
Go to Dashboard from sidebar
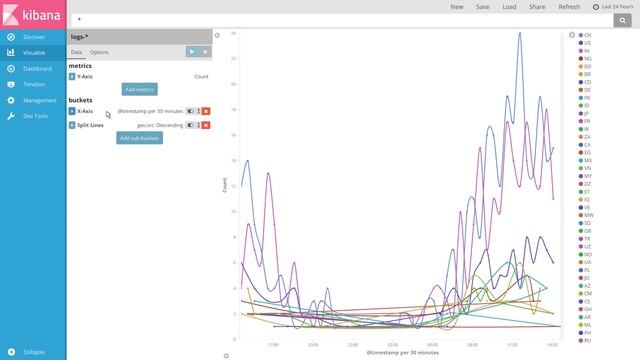coord(33,69)
